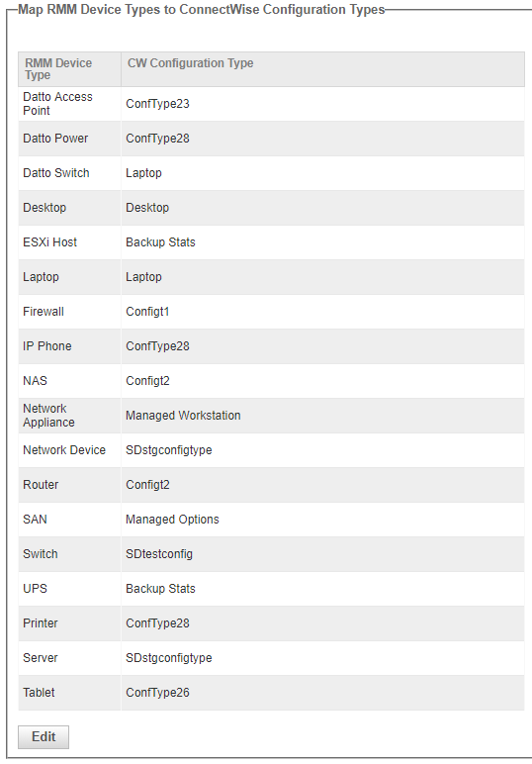The height and width of the screenshot is (764, 532).
Task: Click the Datto Power device row
Action: pos(271,139)
